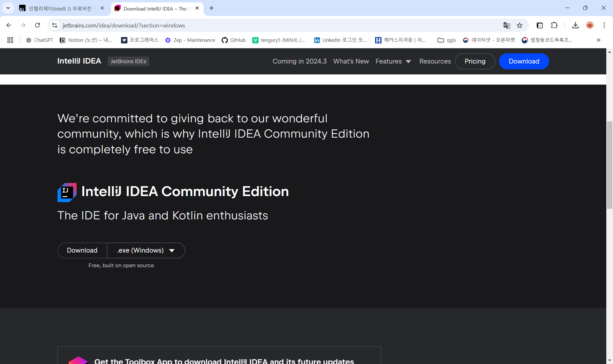Expand hidden bookmarks with the chevron
This screenshot has width=613, height=364.
pyautogui.click(x=598, y=40)
